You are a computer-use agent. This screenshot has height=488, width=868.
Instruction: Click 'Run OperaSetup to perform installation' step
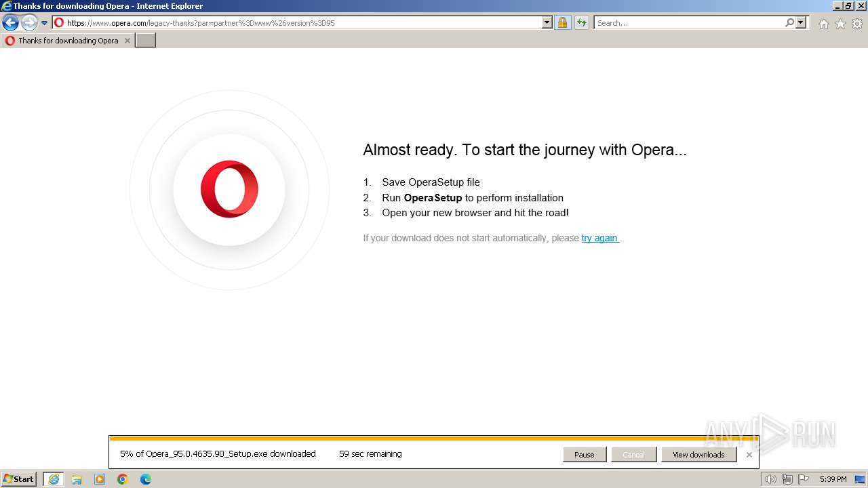473,198
